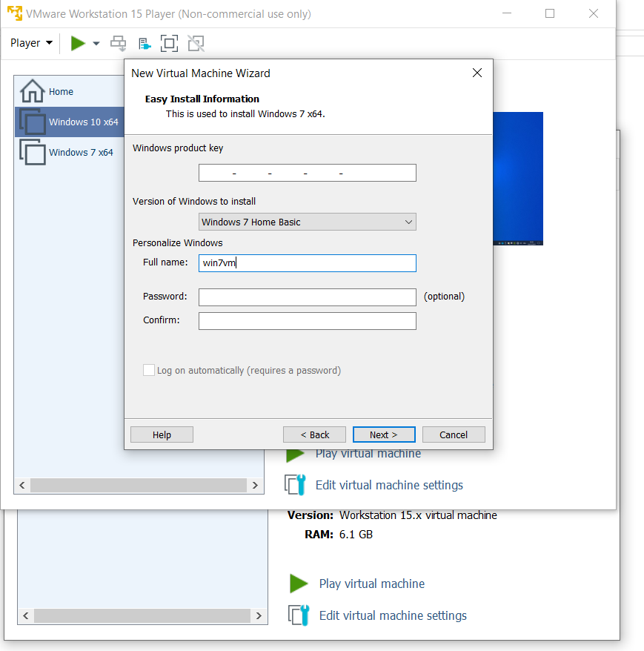
Task: Click the Windows 7 x64 VM icon
Action: click(33, 152)
